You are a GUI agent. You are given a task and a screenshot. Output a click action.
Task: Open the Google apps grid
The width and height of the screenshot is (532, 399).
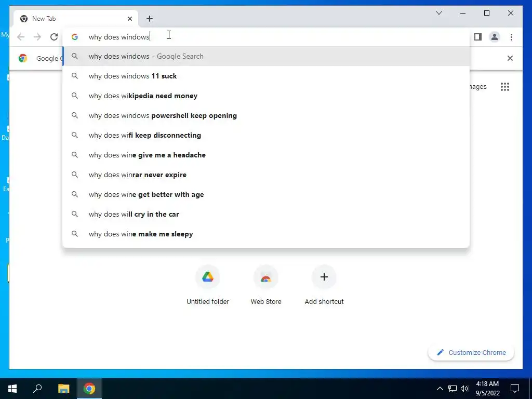tap(505, 87)
